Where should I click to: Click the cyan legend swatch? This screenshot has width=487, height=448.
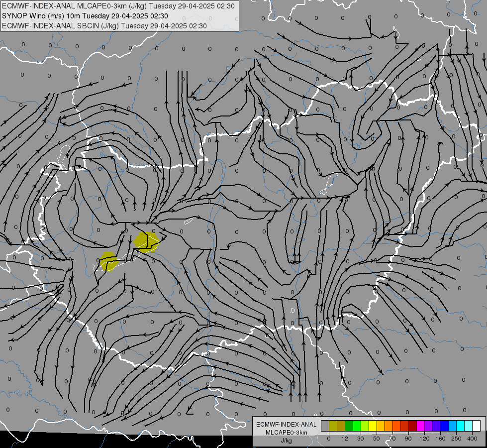point(461,426)
